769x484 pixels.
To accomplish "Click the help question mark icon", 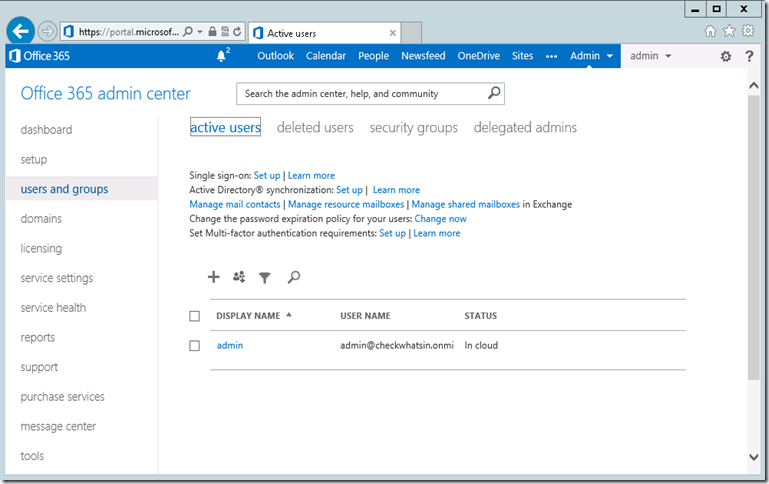I will 749,56.
